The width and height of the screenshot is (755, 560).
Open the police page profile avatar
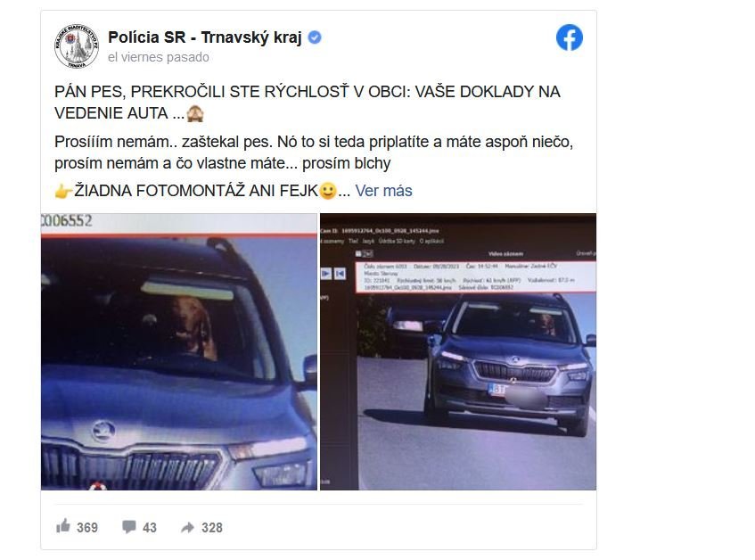(77, 46)
